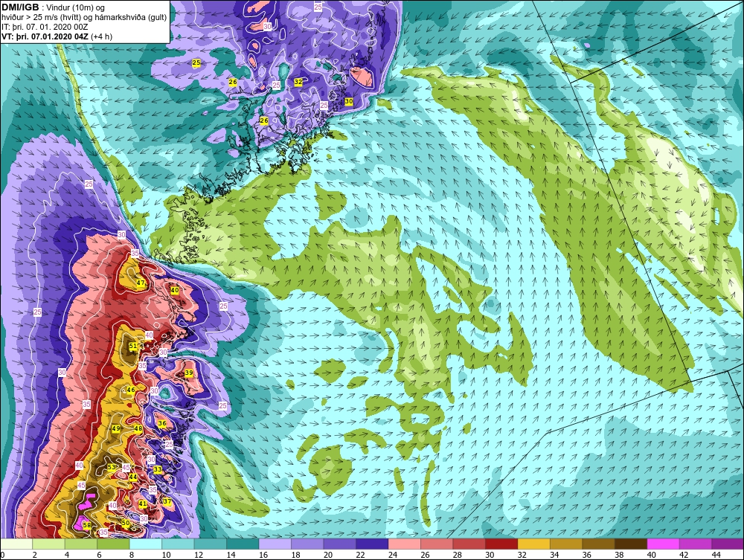The height and width of the screenshot is (560, 744).
Task: Click the yellow gust label 48
Action: click(x=138, y=428)
